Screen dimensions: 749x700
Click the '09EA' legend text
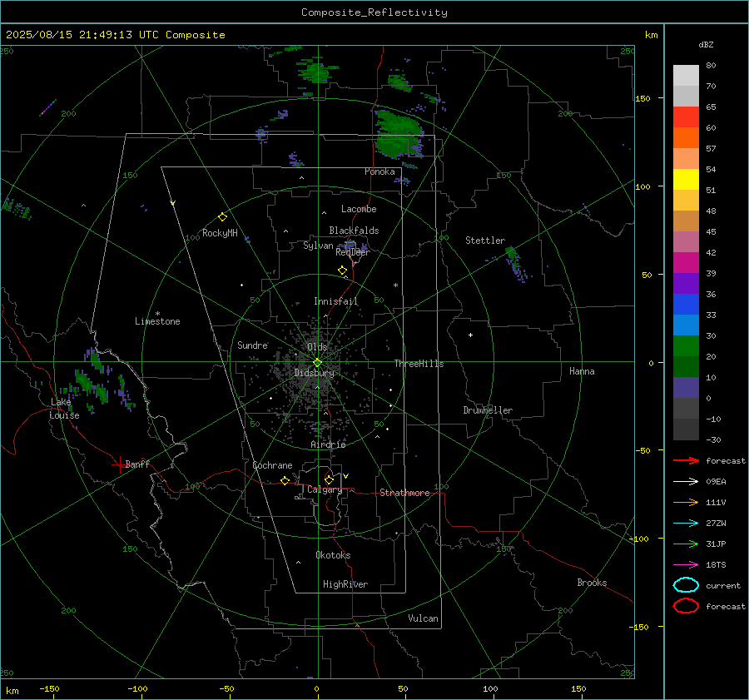click(716, 482)
